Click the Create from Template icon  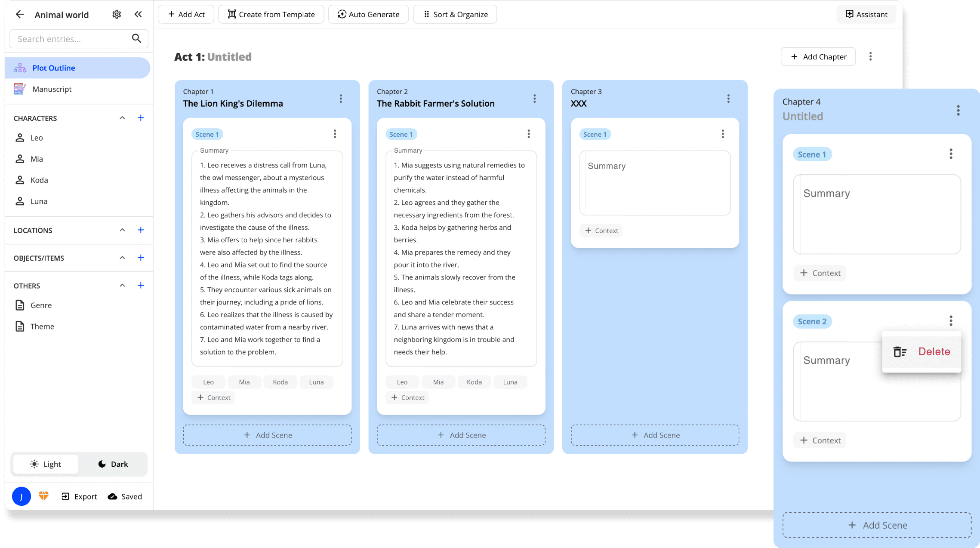[x=231, y=14]
